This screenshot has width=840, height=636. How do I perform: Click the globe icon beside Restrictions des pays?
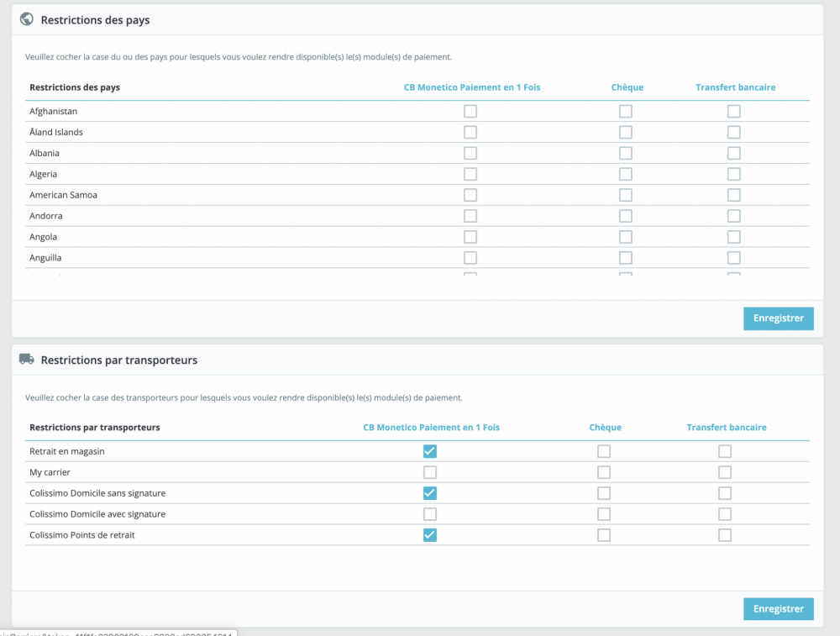(x=27, y=19)
